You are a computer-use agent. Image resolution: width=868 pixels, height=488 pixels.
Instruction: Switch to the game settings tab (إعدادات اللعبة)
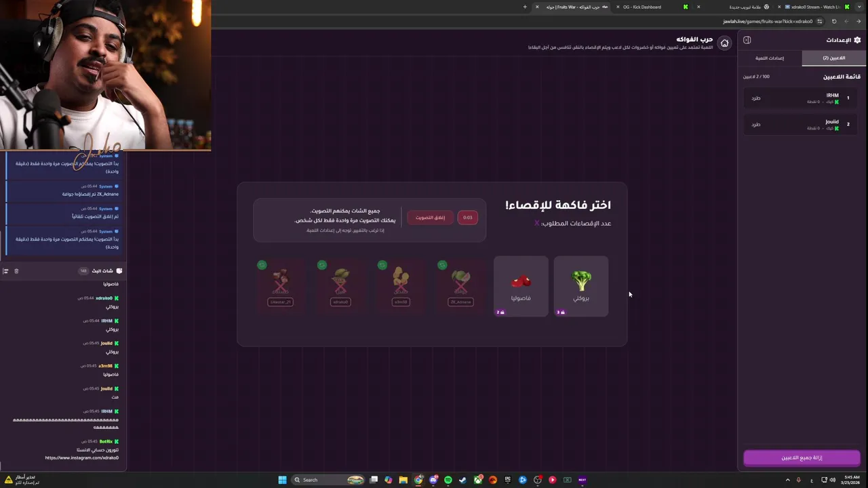point(770,58)
